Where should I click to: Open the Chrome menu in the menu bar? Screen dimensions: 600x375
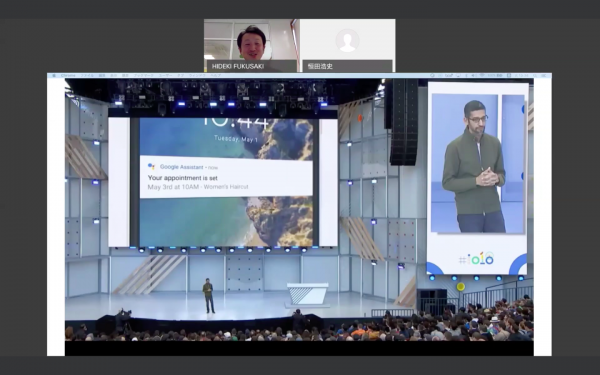click(68, 76)
